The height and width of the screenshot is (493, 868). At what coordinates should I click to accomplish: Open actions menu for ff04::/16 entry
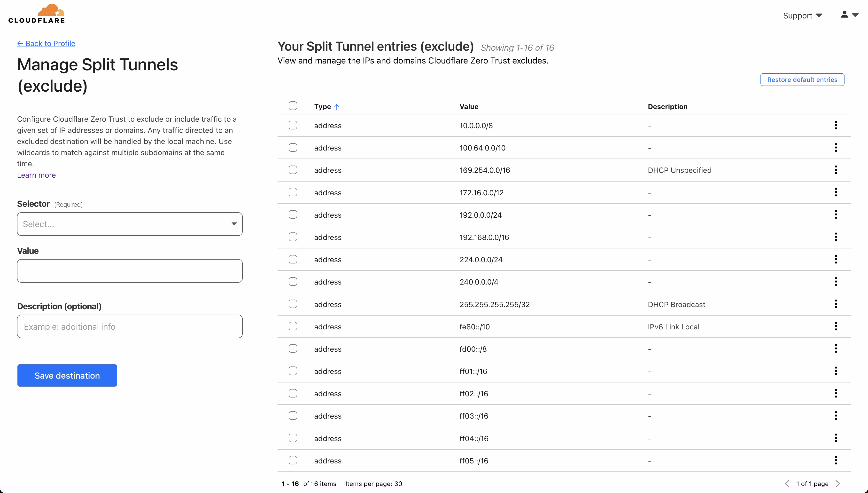[836, 438]
